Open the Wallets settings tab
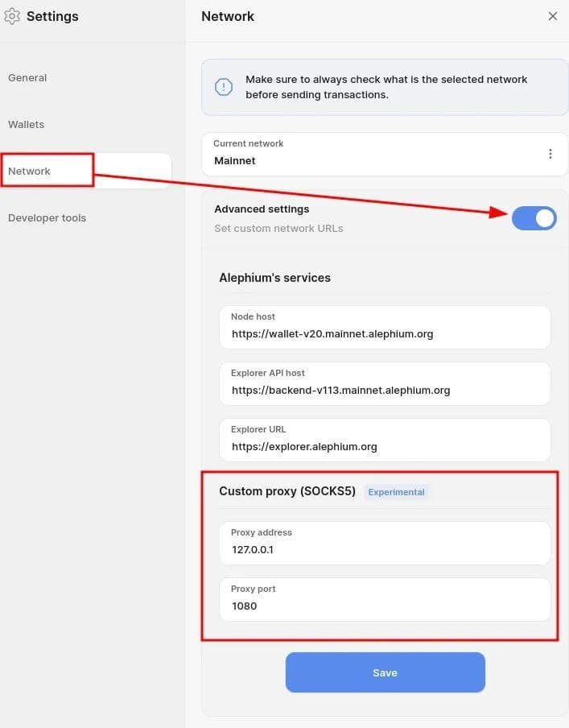569x728 pixels. pos(27,125)
